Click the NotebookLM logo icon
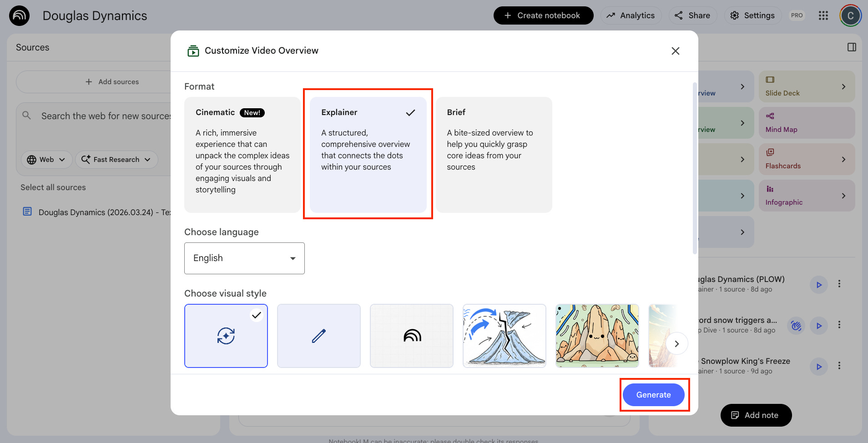 [19, 15]
